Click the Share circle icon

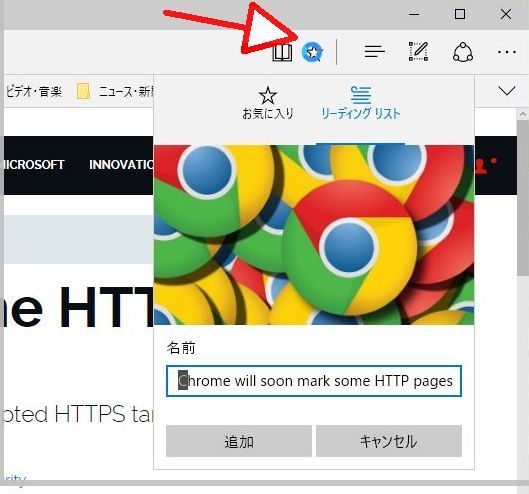(x=463, y=52)
